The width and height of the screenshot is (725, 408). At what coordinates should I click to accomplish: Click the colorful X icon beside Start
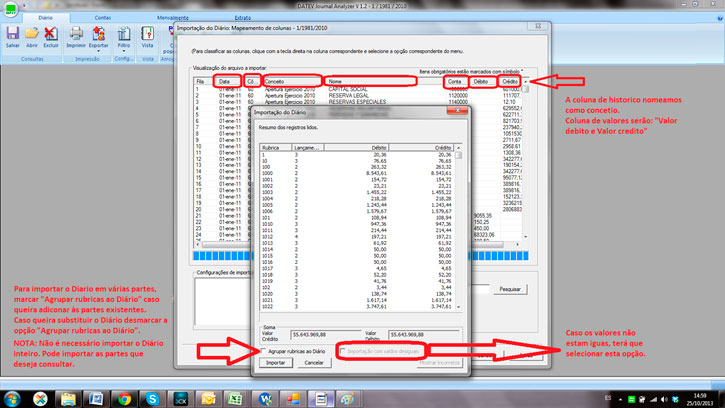coord(40,399)
